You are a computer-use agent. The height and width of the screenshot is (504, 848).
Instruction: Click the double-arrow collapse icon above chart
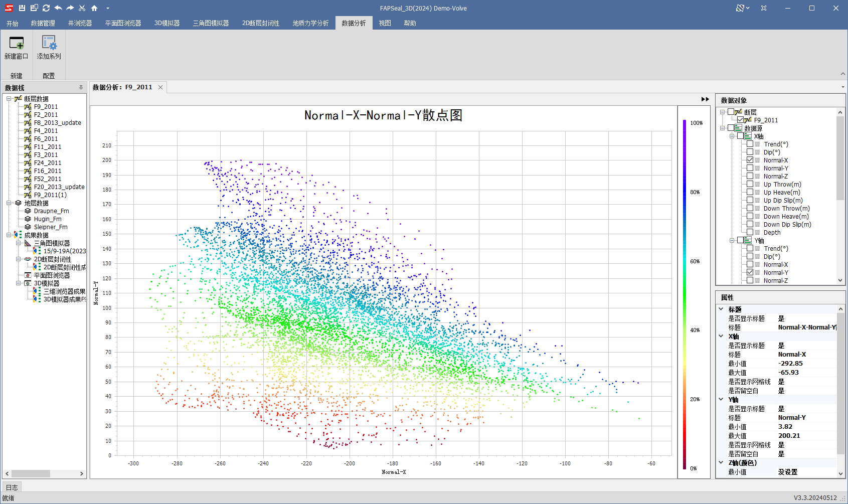click(x=705, y=99)
